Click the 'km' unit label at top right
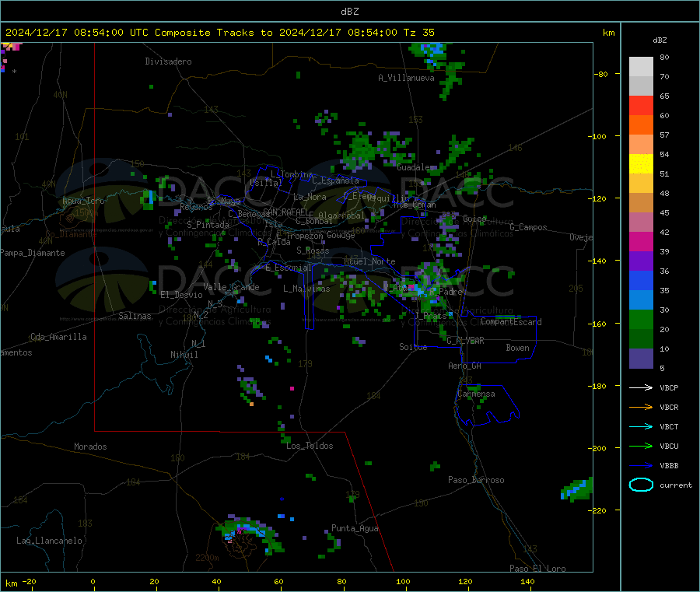The height and width of the screenshot is (592, 700). [608, 32]
